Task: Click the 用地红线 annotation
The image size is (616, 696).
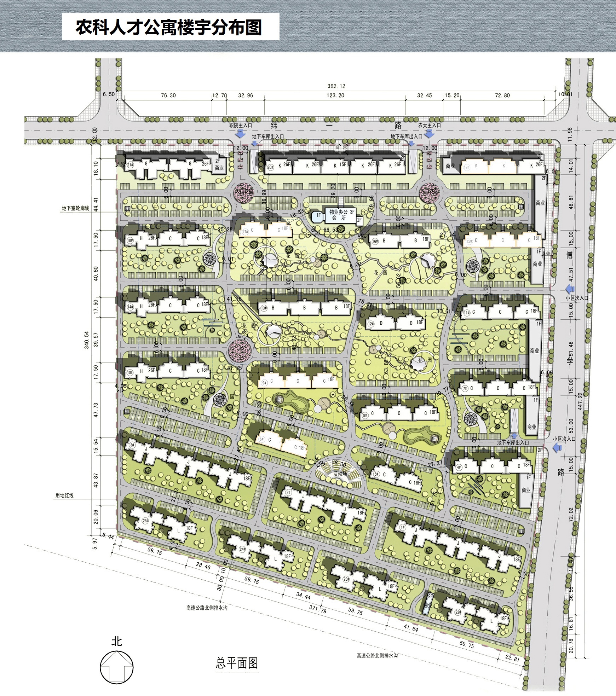Action: coord(64,495)
